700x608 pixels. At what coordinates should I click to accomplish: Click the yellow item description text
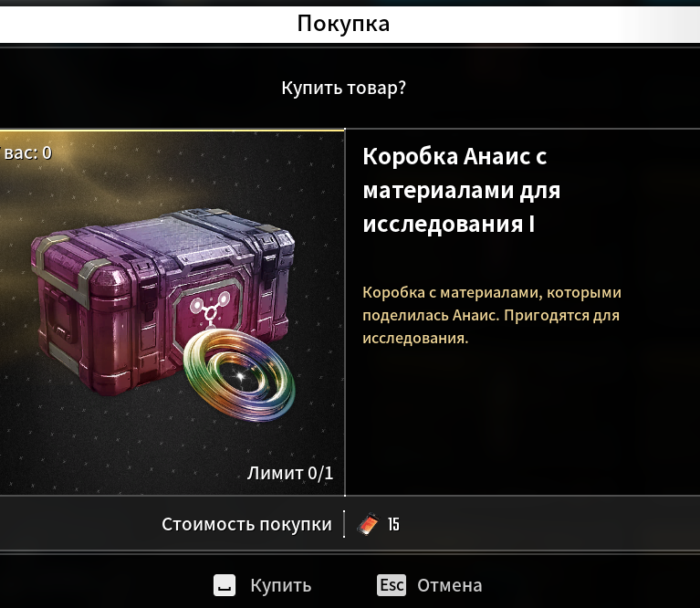(491, 315)
